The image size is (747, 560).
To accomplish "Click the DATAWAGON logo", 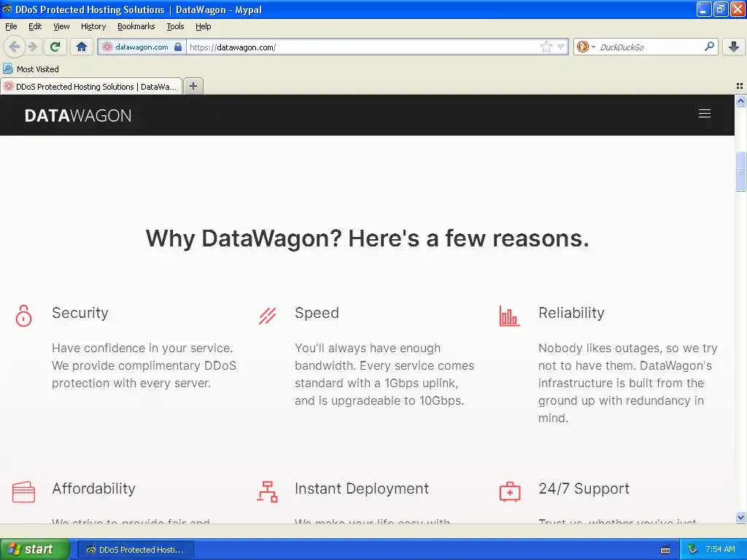I will coord(77,116).
